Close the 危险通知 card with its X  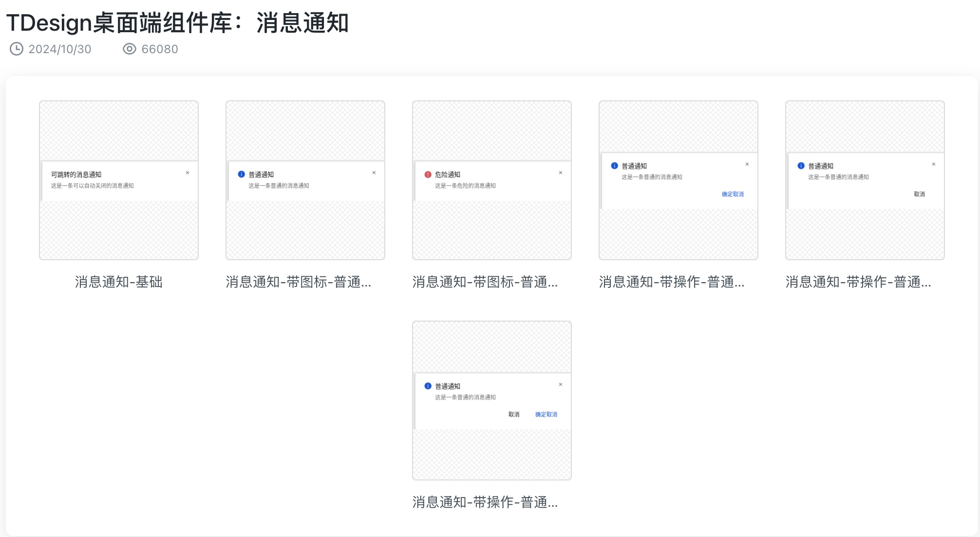click(x=561, y=173)
